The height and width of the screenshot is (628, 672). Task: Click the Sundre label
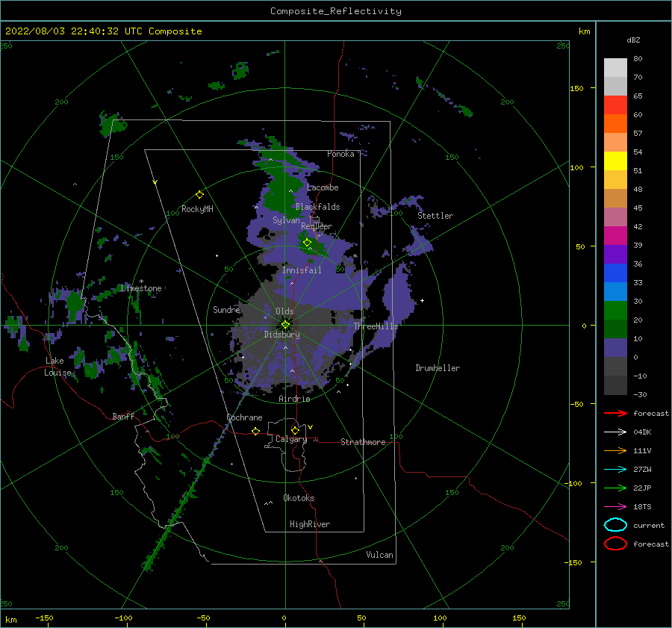pos(227,309)
